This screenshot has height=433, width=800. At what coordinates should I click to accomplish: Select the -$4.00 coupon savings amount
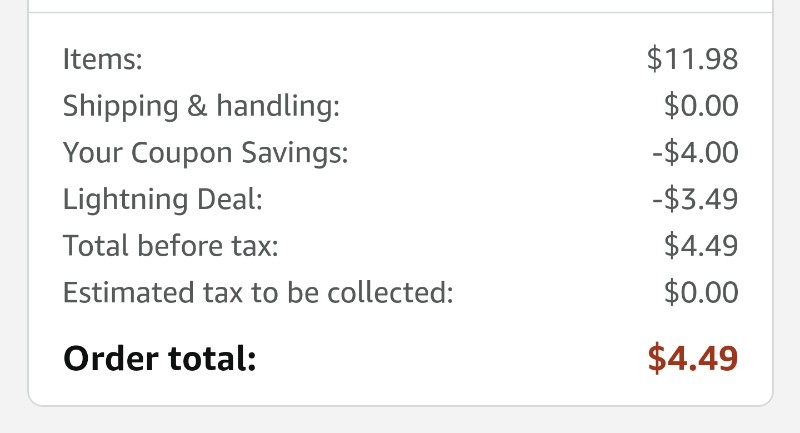click(x=695, y=152)
